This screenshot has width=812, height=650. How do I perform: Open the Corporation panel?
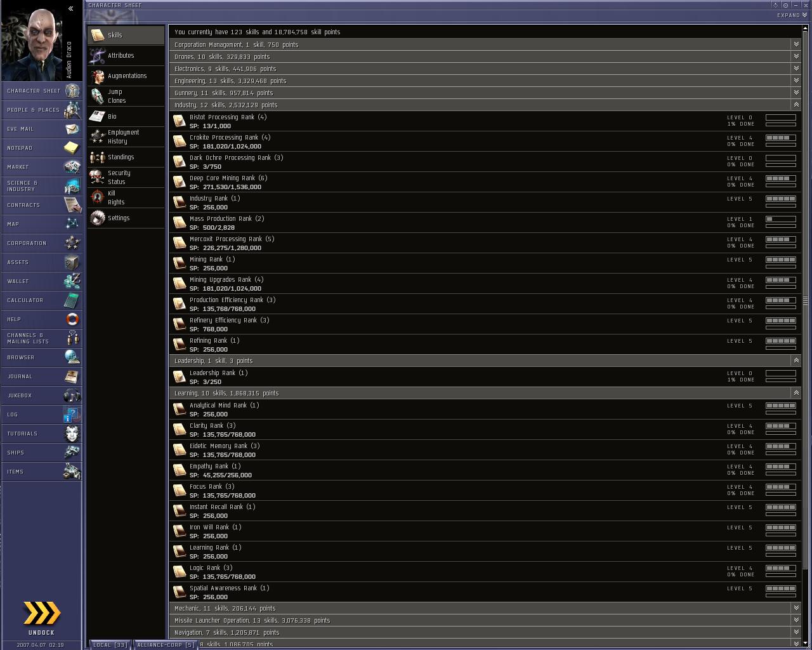[41, 243]
